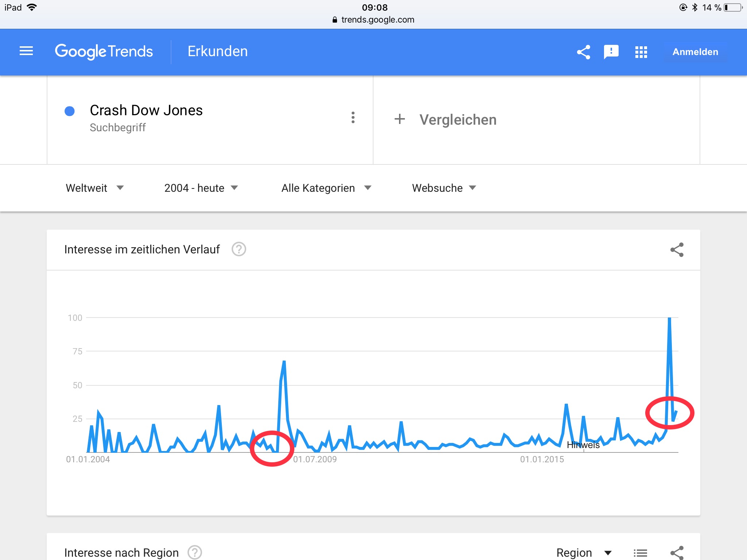Switch to list view in region card

tap(640, 553)
